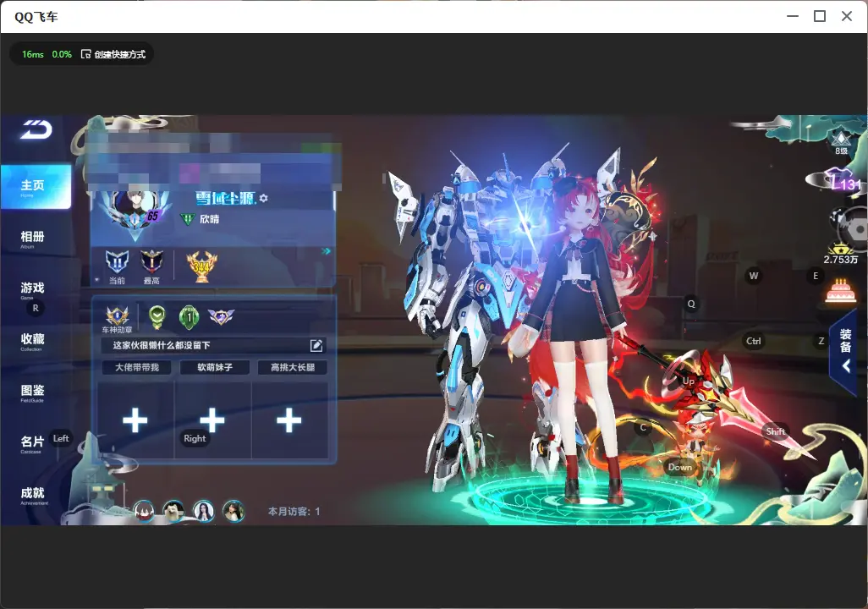This screenshot has width=868, height=609.
Task: Click the 16ms latency readout
Action: [33, 54]
